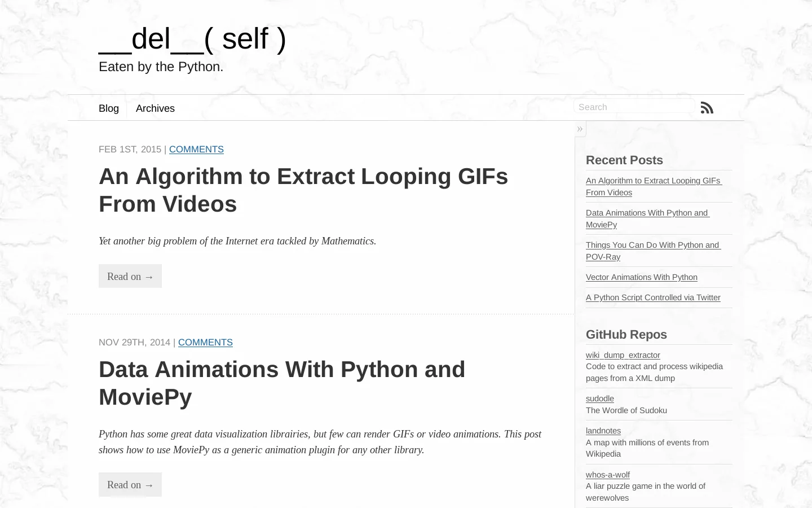Click the 'The Wordle of Sudoku' description
Viewport: 812px width, 508px height.
click(626, 410)
